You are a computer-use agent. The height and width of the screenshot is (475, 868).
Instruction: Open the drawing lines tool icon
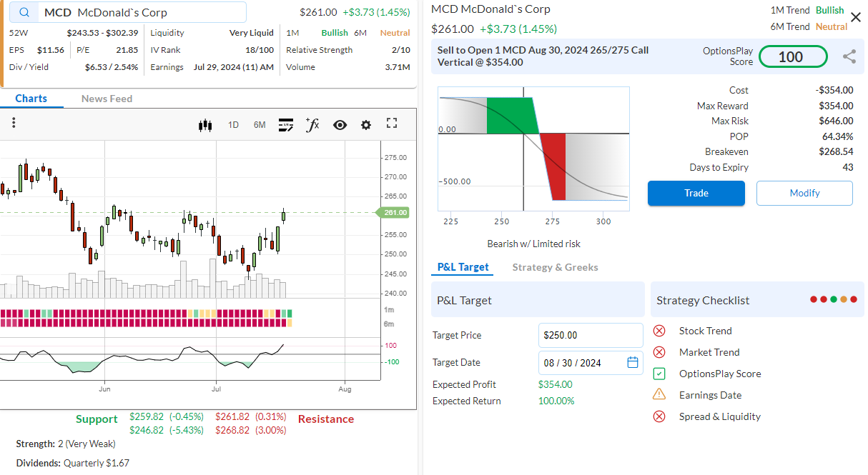(286, 125)
